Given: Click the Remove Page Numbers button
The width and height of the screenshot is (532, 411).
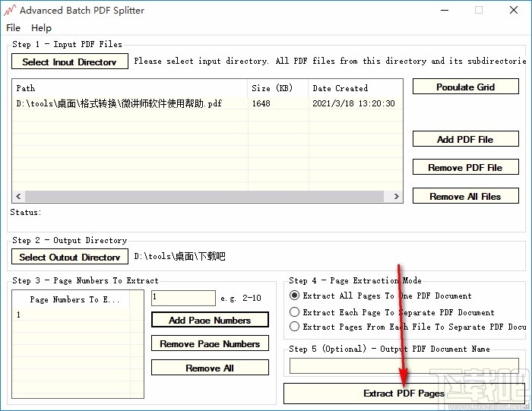Looking at the screenshot, I should 210,343.
